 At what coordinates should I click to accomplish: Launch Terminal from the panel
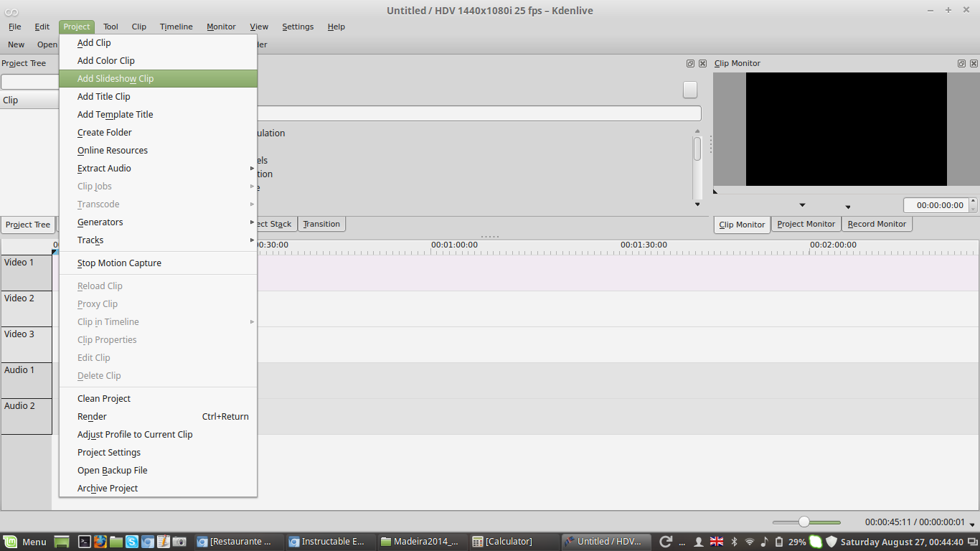click(84, 542)
